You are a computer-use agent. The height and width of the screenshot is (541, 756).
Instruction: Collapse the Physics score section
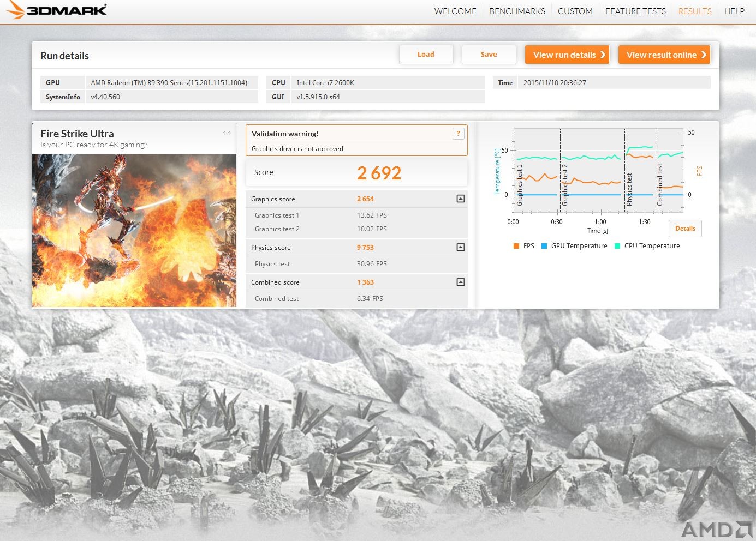(461, 247)
